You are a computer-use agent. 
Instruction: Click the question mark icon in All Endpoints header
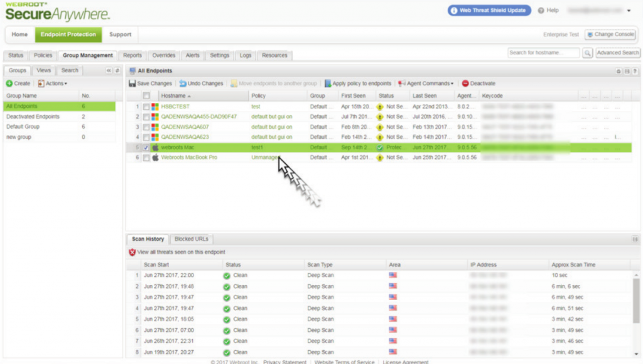coord(635,72)
